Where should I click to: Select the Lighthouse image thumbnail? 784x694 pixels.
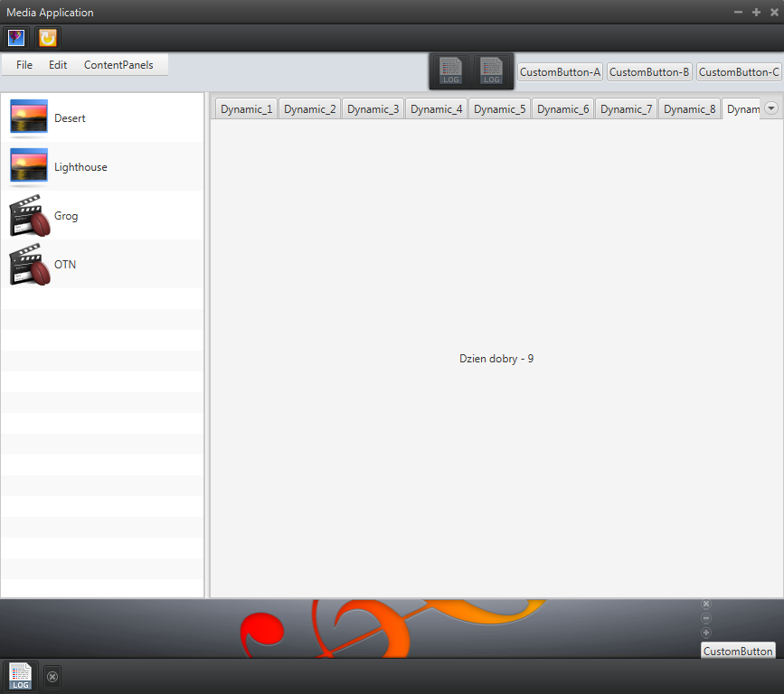click(29, 164)
